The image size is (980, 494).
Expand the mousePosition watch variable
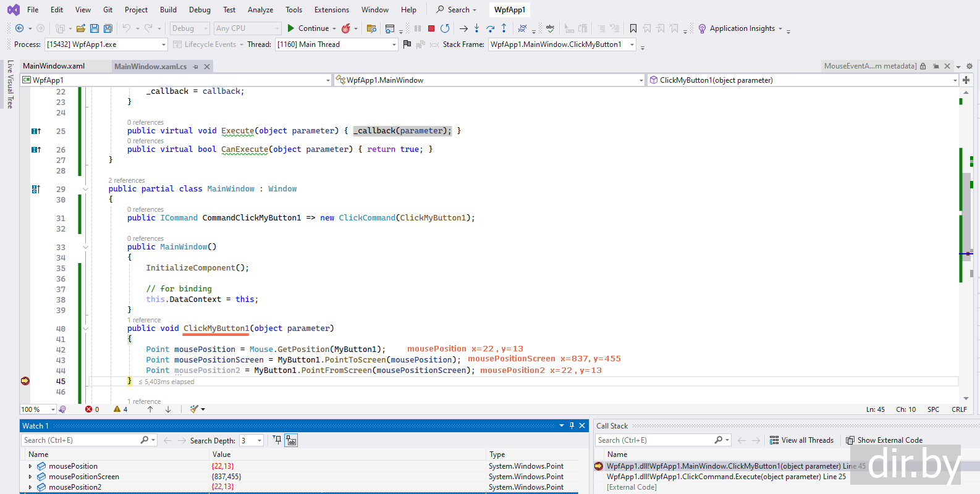click(x=30, y=466)
